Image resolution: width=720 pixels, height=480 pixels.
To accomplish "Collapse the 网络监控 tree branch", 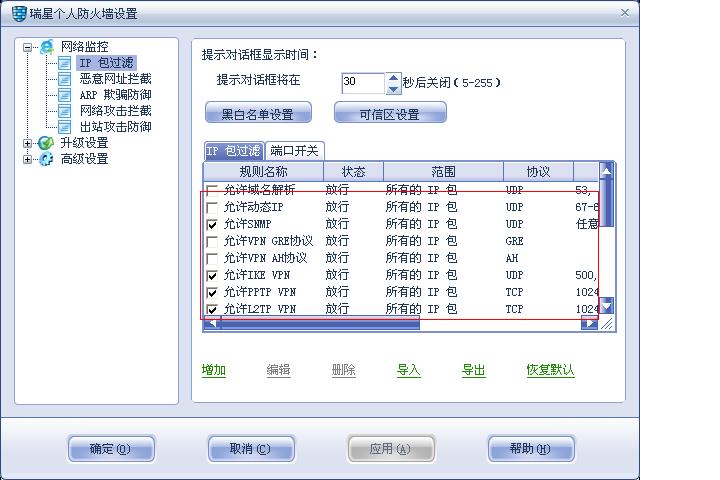I will point(28,47).
